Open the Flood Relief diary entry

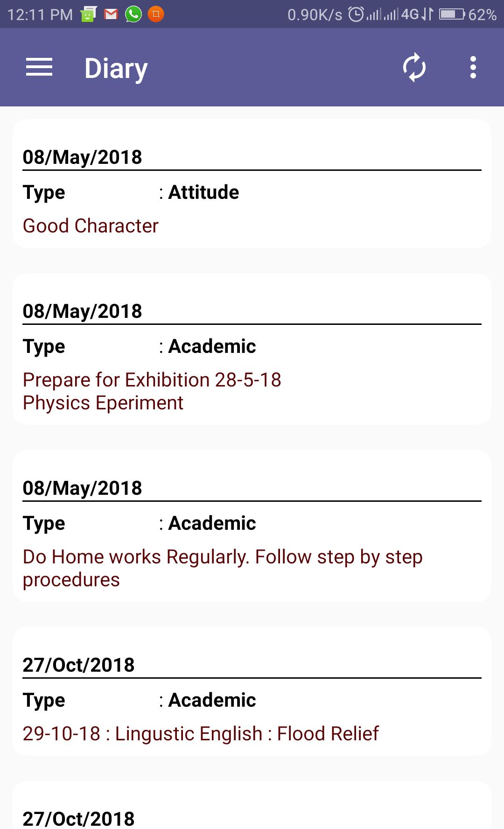252,691
